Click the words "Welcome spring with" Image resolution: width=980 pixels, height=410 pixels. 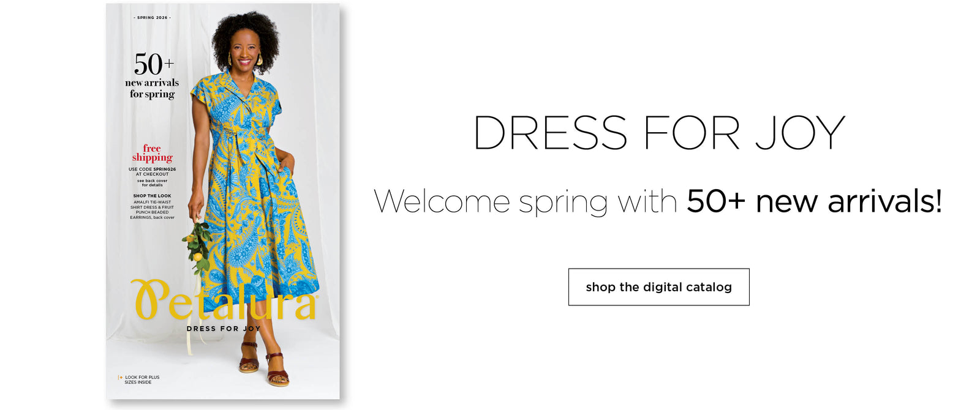click(526, 202)
